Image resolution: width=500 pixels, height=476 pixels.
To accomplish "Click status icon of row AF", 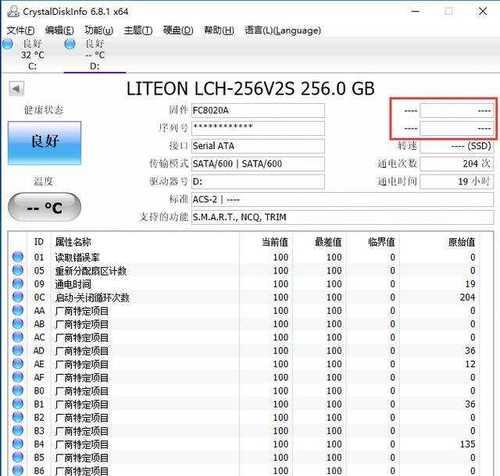I will point(18,377).
